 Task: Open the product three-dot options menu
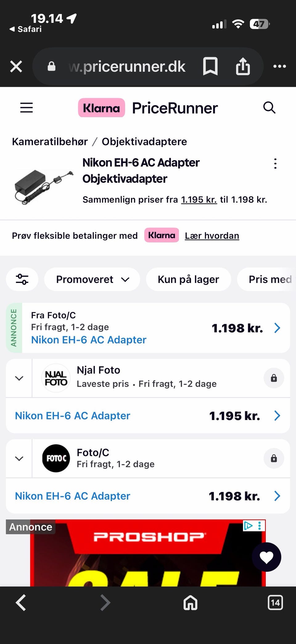pyautogui.click(x=275, y=164)
